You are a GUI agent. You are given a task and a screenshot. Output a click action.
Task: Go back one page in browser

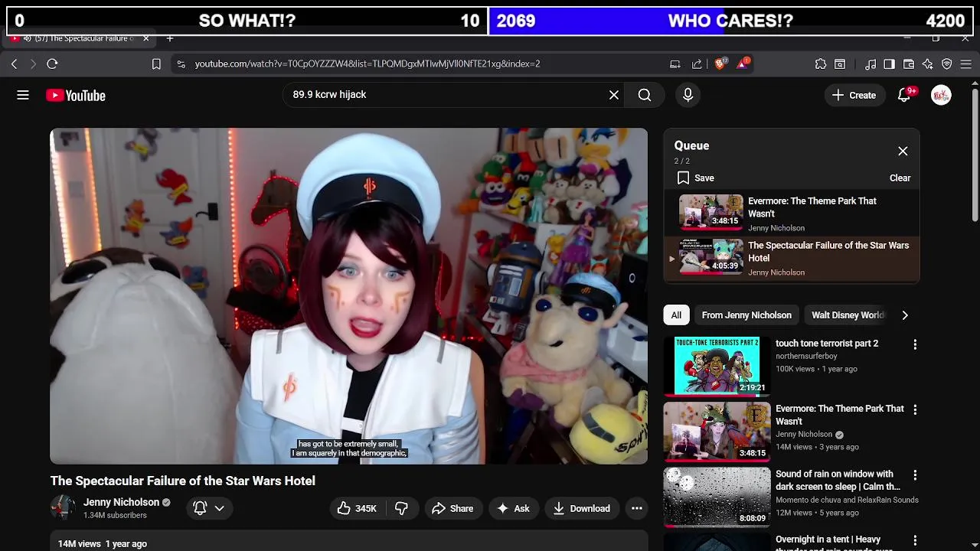coord(14,64)
